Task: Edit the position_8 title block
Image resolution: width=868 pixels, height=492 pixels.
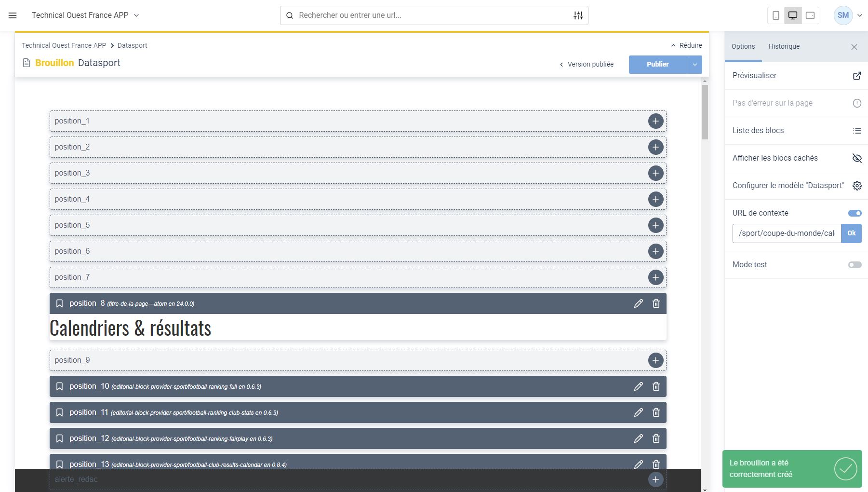Action: (x=638, y=303)
